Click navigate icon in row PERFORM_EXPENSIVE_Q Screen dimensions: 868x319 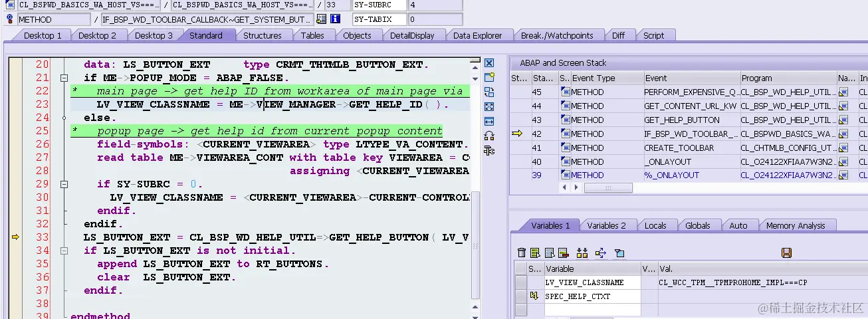tap(844, 92)
